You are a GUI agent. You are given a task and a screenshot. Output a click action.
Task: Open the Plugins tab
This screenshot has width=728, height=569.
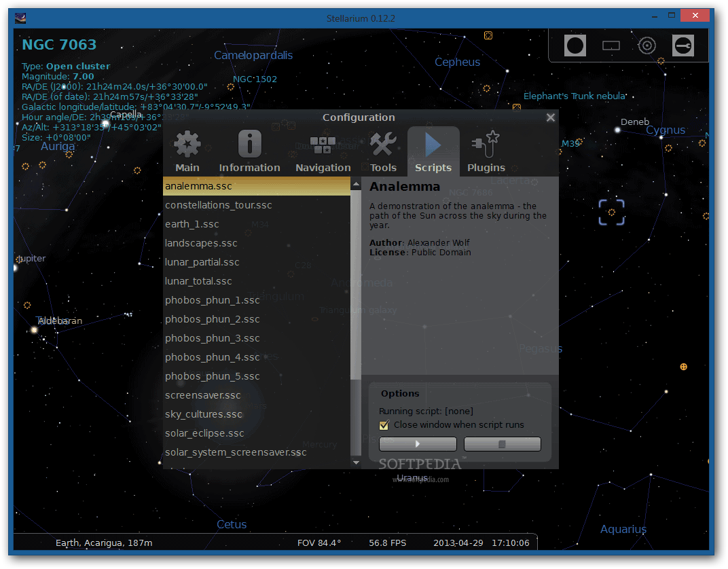tap(486, 152)
